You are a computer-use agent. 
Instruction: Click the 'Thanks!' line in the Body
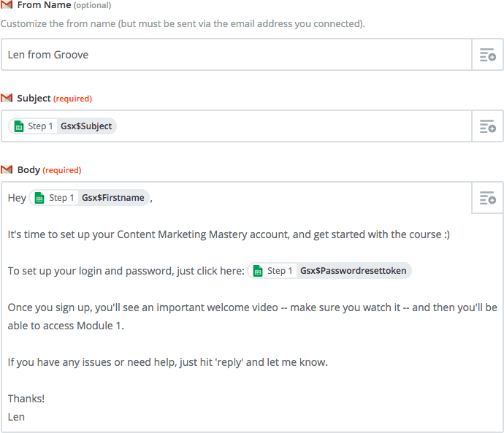point(26,399)
